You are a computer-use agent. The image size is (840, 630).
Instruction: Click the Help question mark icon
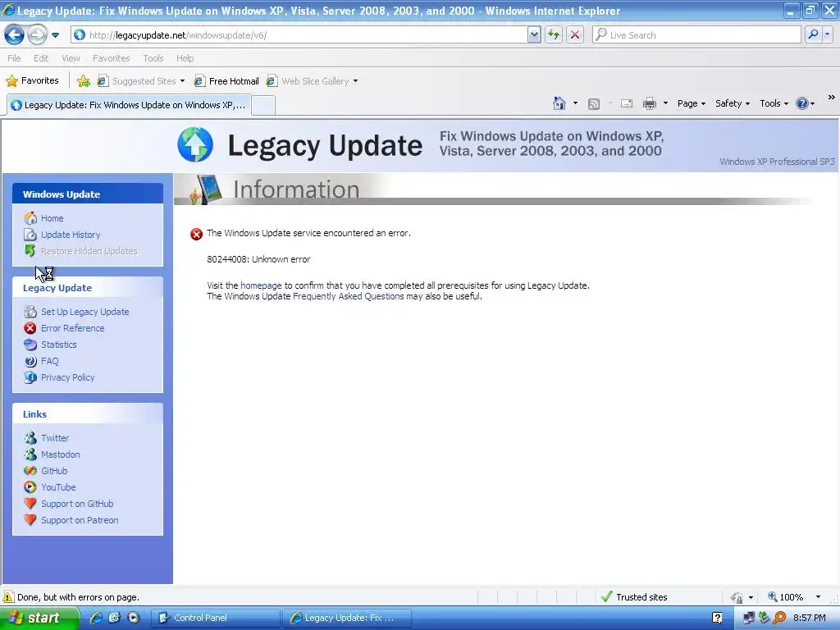802,103
